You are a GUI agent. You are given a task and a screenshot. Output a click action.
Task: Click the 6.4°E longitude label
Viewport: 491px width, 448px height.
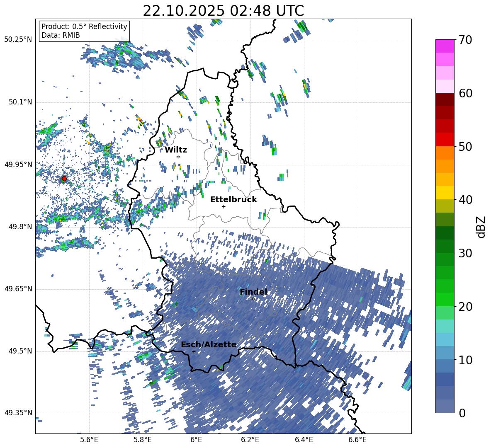click(304, 440)
